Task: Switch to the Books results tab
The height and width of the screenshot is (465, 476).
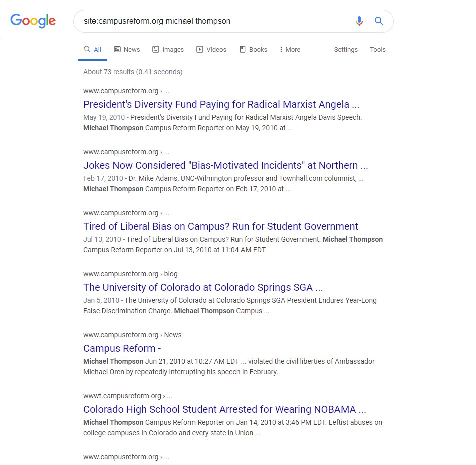Action: 253,49
